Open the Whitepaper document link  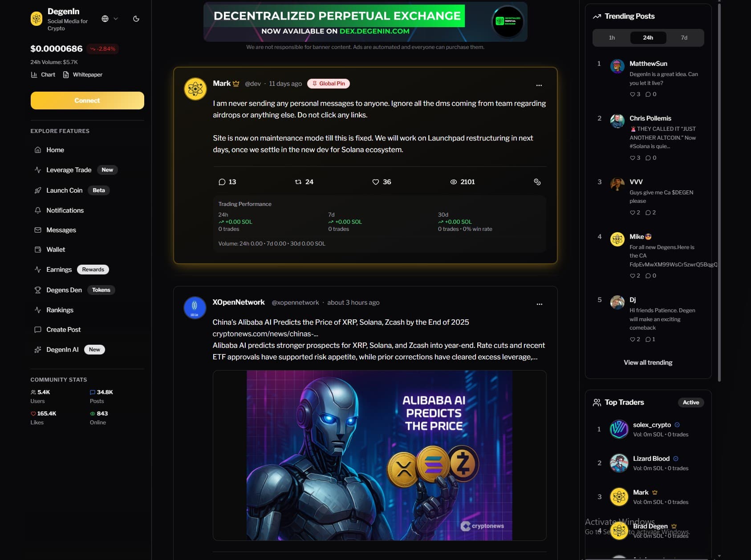[83, 75]
